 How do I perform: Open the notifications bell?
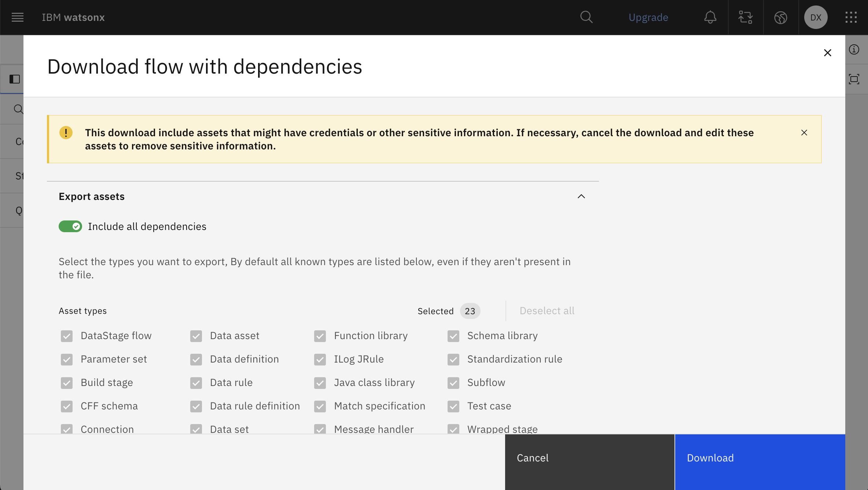click(710, 17)
